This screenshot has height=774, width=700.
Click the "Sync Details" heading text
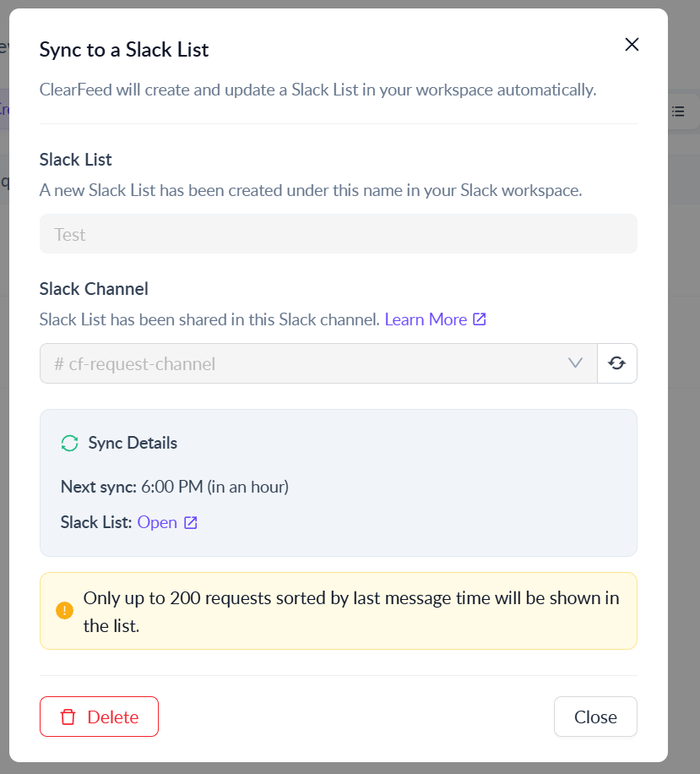coord(133,443)
